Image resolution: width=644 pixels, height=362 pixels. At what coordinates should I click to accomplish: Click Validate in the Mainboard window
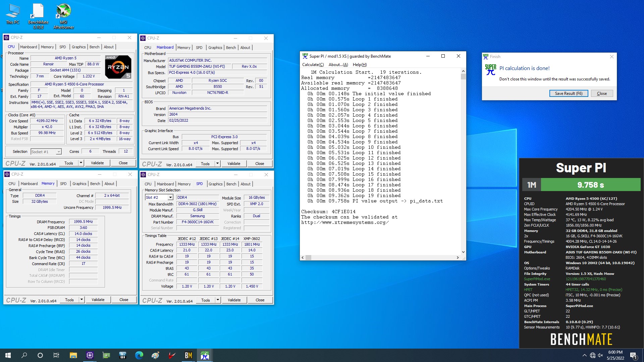234,164
